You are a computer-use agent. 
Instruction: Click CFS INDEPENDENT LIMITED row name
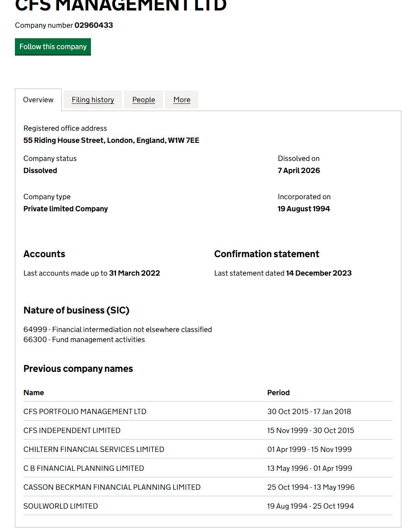72,431
